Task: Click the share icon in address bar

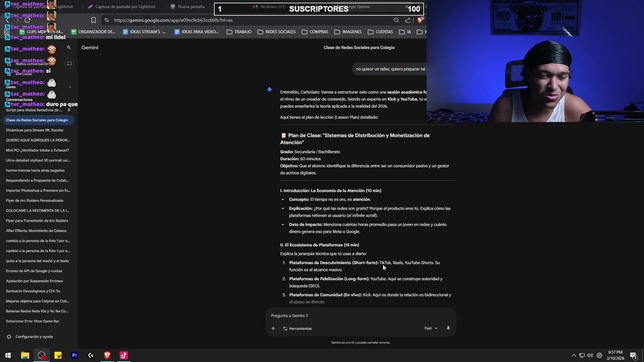Action: click(408, 20)
